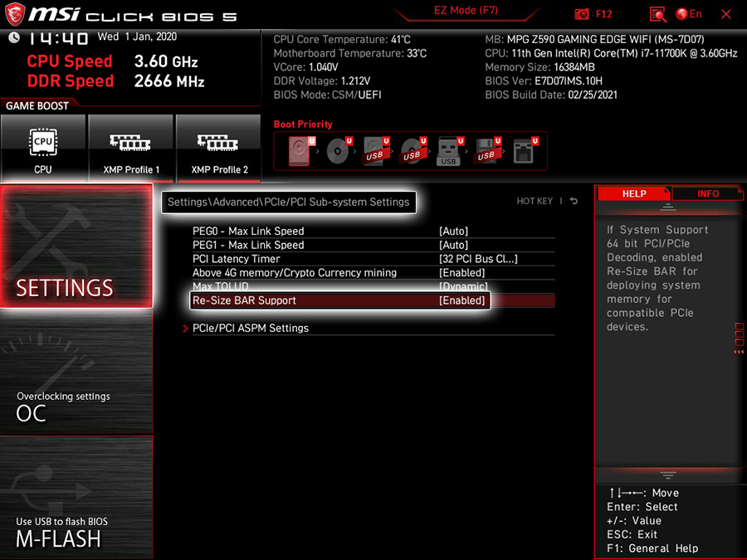This screenshot has height=560, width=747.
Task: Click the Settings\Advanced breadcrumb path
Action: 289,202
